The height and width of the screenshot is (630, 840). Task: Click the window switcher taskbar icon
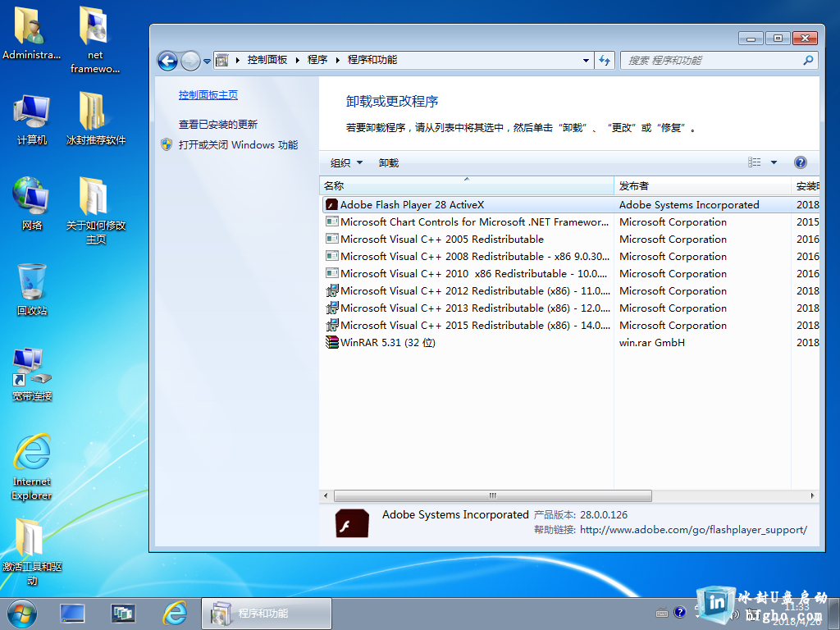coord(123,614)
